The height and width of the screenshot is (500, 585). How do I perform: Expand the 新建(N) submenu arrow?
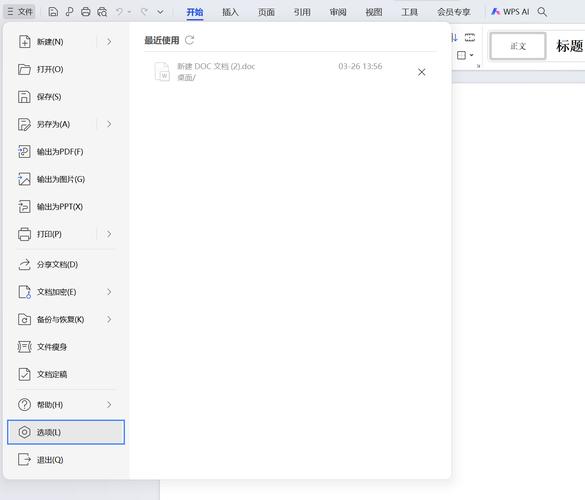[x=109, y=42]
